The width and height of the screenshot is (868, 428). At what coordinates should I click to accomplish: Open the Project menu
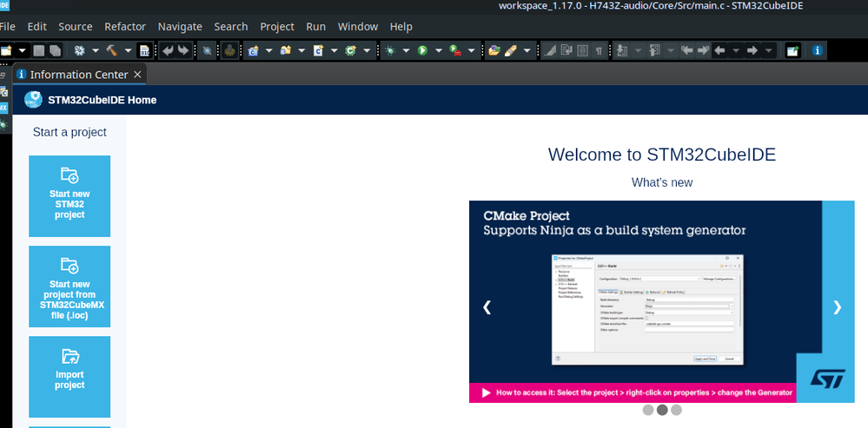[277, 27]
